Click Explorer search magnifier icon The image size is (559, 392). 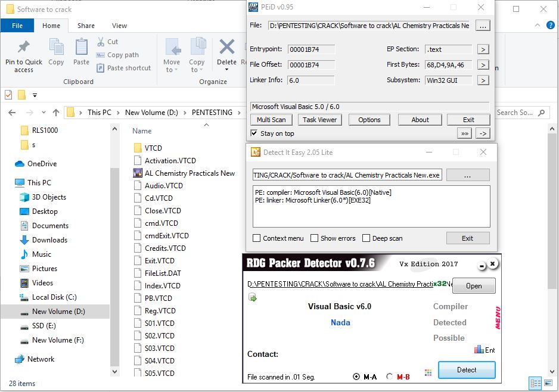(x=542, y=113)
